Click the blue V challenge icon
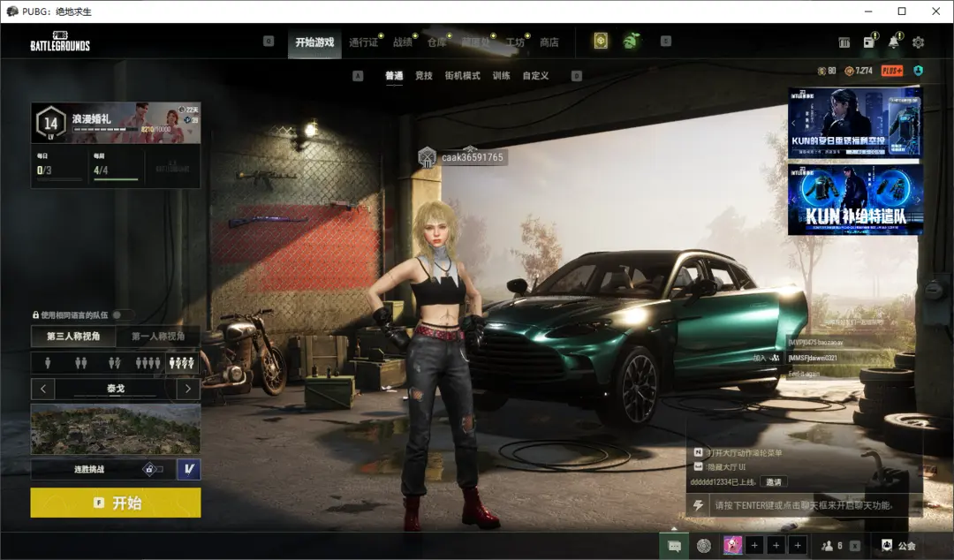The height and width of the screenshot is (560, 954). click(x=189, y=469)
